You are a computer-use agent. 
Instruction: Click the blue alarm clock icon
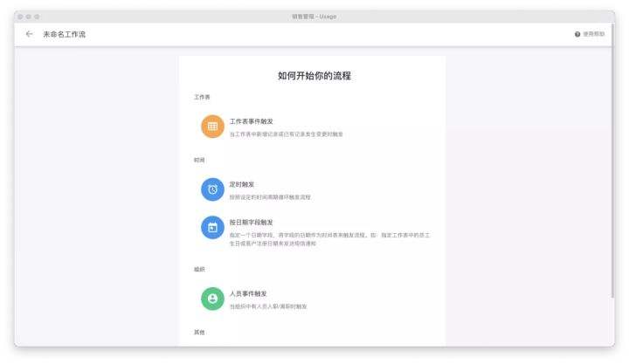tap(212, 189)
